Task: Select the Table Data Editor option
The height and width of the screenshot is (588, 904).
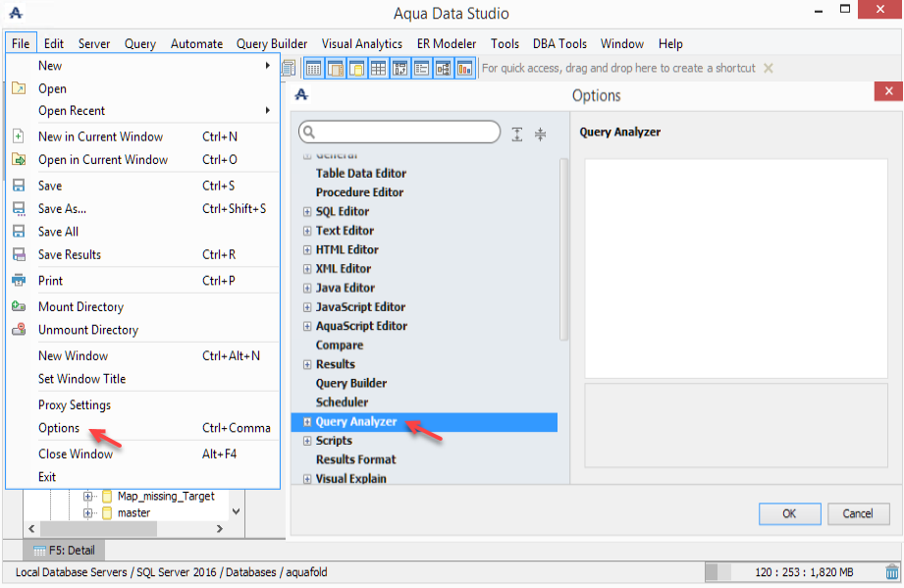Action: pyautogui.click(x=361, y=173)
